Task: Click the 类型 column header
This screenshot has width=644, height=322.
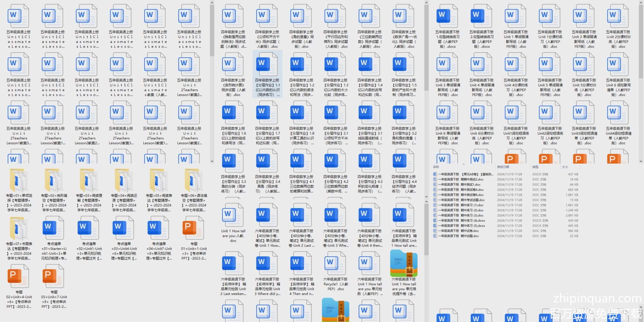Action: 535,167
